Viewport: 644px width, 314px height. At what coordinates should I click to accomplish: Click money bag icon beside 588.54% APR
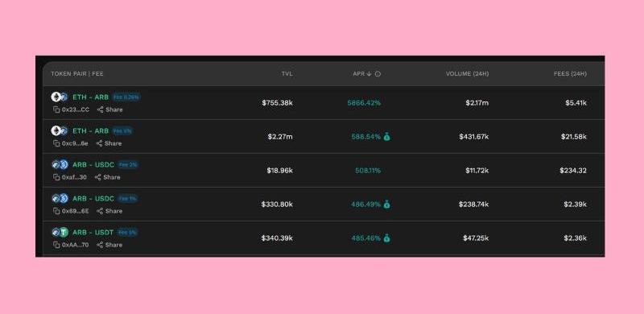(x=386, y=136)
